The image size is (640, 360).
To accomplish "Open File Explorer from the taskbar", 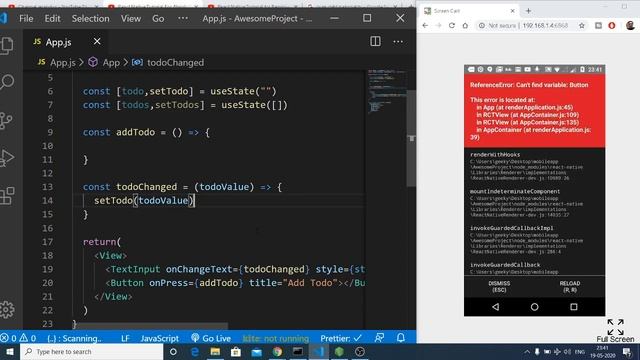I will coord(215,351).
